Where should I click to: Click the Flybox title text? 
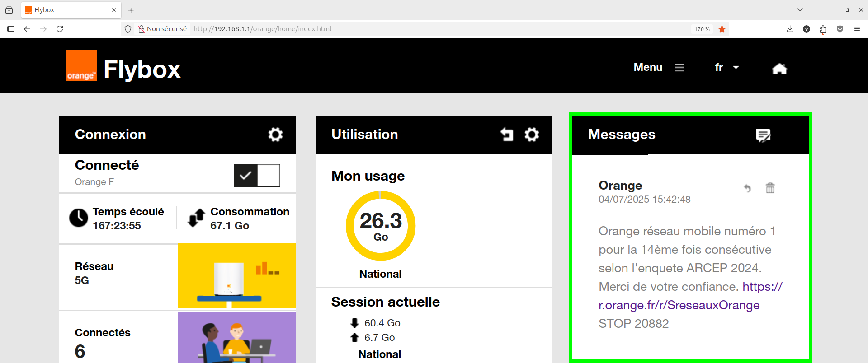tap(142, 69)
